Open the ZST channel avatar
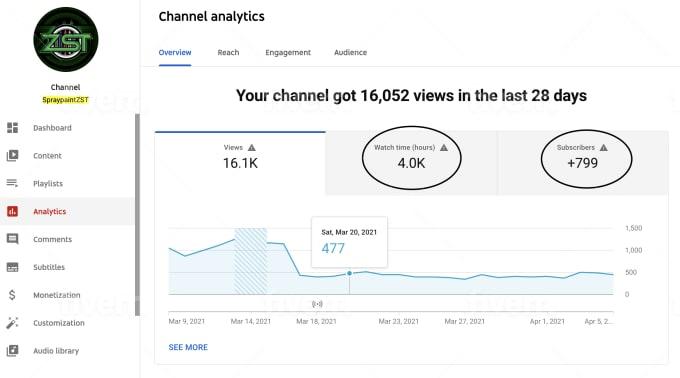Screen dimensions: 680x378 pyautogui.click(x=65, y=39)
